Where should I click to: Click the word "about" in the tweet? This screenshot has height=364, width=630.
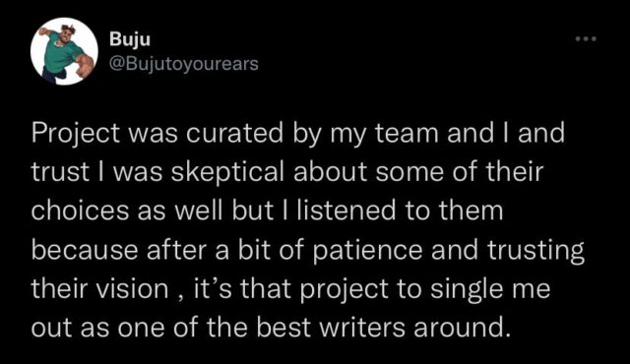(x=330, y=172)
